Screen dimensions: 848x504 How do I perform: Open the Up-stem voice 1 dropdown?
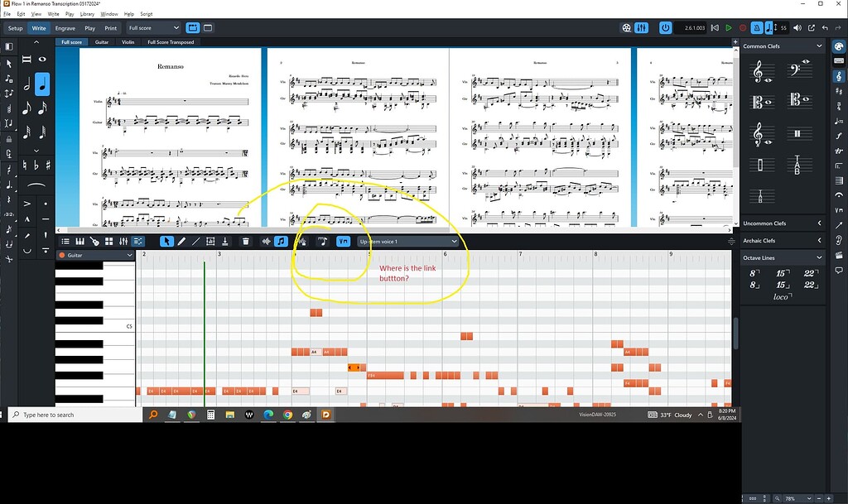coord(407,241)
